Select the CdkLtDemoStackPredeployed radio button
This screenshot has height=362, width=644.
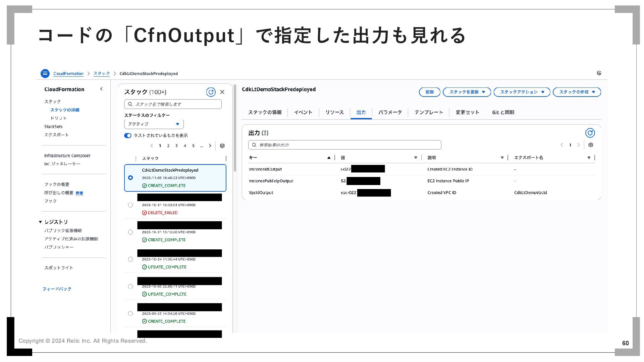(x=130, y=178)
